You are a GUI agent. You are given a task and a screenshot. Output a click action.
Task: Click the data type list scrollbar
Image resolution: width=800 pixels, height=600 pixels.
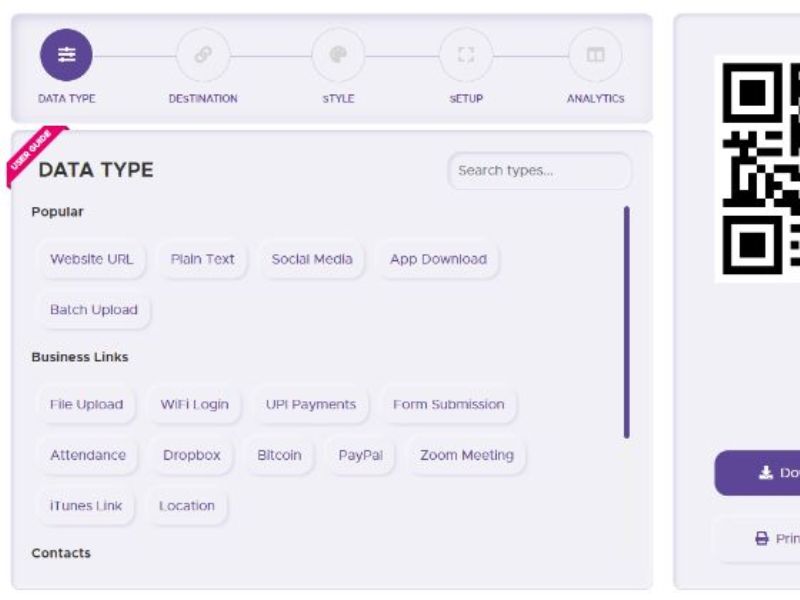(x=626, y=322)
